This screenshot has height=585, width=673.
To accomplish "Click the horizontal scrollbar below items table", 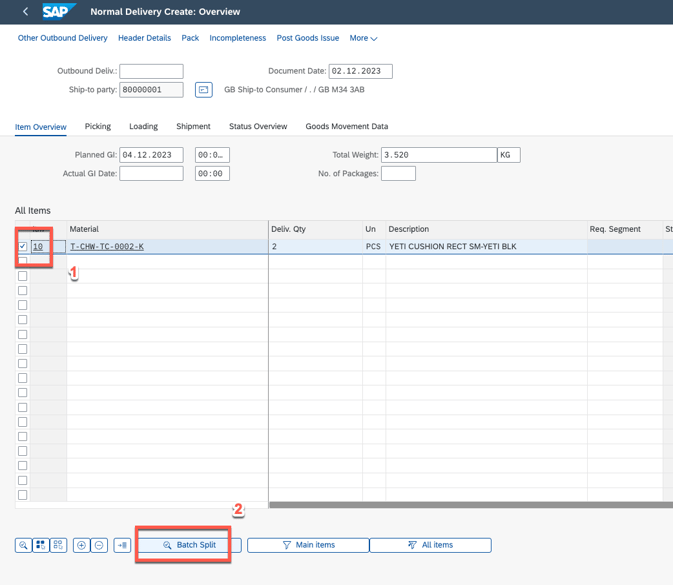I will click(470, 505).
